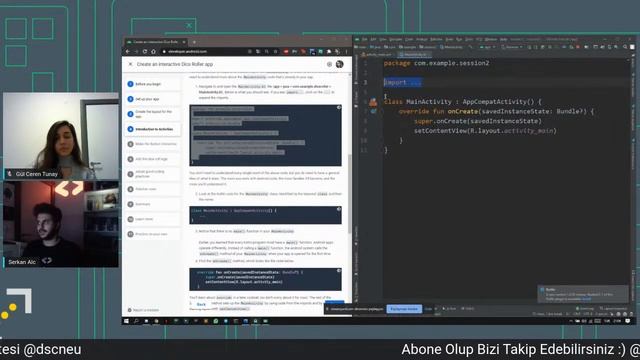Screen dimensions: 640x360
Task: Open a new Chrome tab
Action: click(x=194, y=42)
